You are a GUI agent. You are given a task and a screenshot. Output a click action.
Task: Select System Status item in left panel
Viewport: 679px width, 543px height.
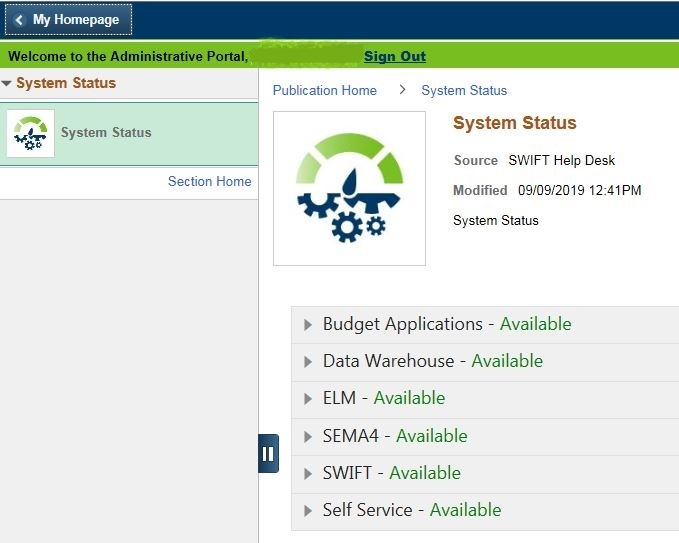tap(106, 132)
